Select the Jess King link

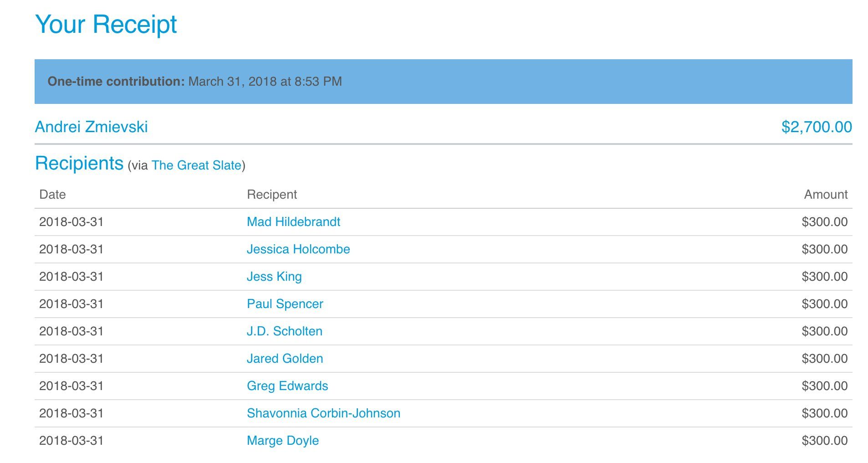tap(274, 277)
